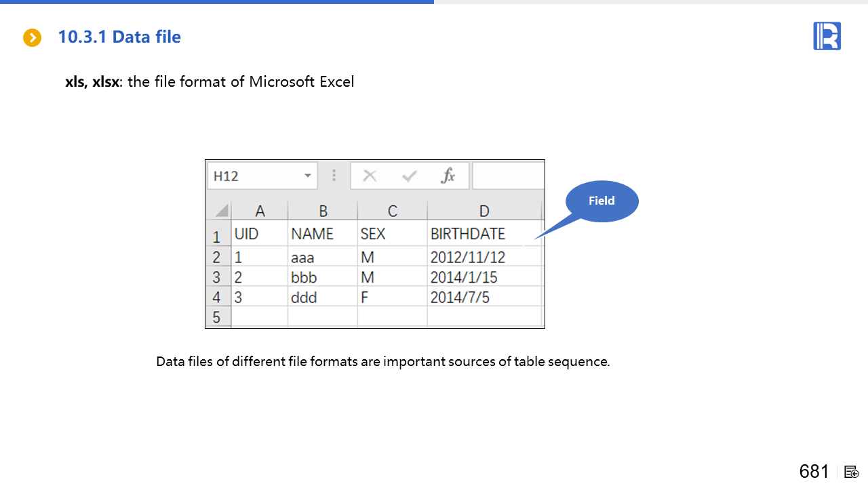Viewport: 868px width, 488px height.
Task: Select column D header
Action: 484,211
